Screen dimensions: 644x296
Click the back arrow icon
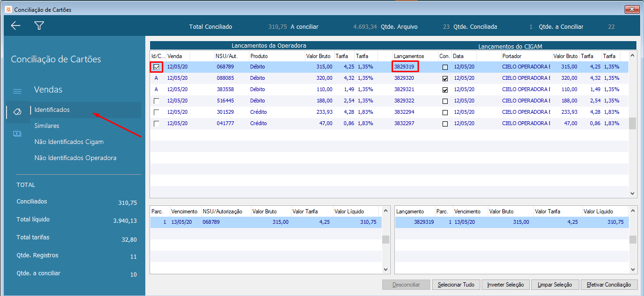click(x=16, y=26)
